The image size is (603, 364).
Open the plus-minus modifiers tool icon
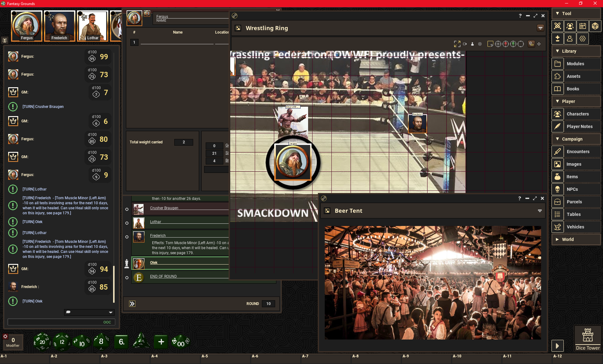click(557, 39)
